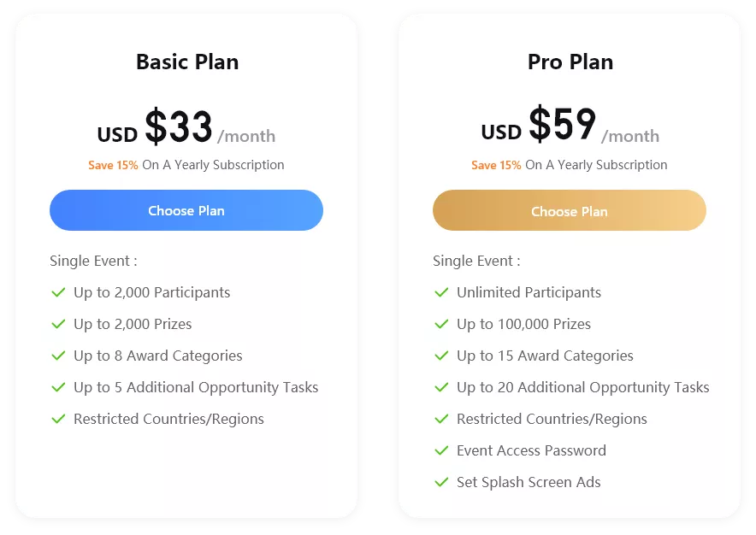Click checkmark beside Up to 2,000 Participants

[58, 292]
